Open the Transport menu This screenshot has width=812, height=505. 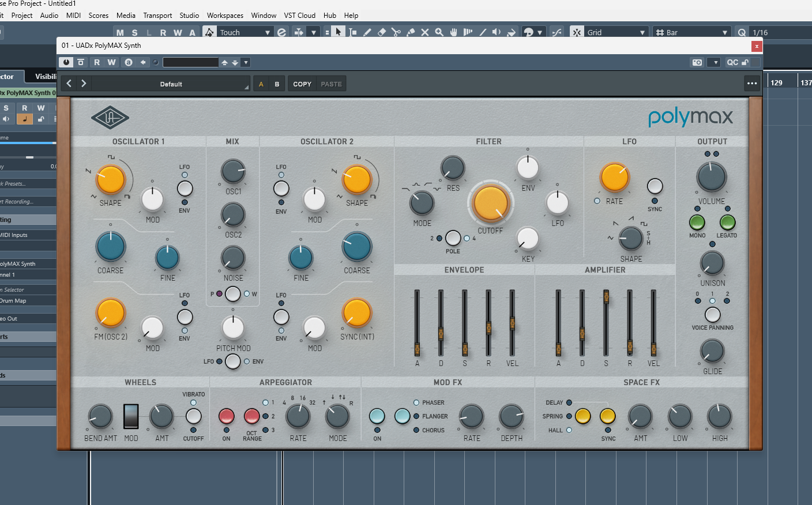[157, 16]
